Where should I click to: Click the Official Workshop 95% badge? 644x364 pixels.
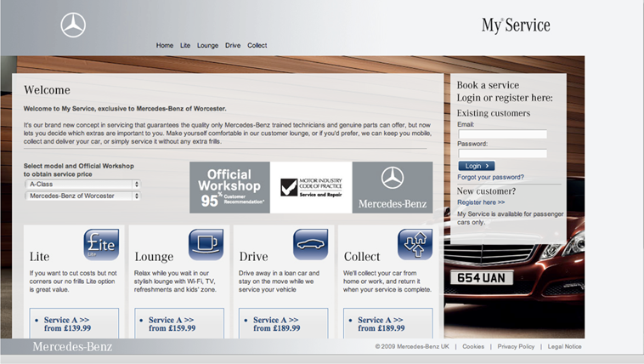[229, 187]
